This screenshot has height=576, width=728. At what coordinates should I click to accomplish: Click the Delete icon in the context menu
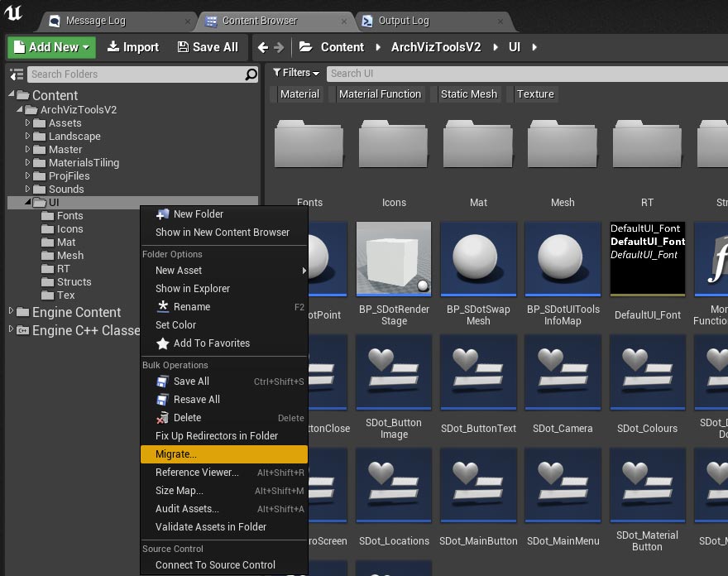pyautogui.click(x=162, y=418)
